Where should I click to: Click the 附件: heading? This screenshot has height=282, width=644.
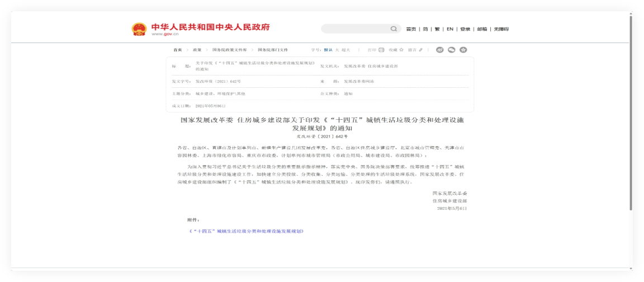(x=193, y=220)
